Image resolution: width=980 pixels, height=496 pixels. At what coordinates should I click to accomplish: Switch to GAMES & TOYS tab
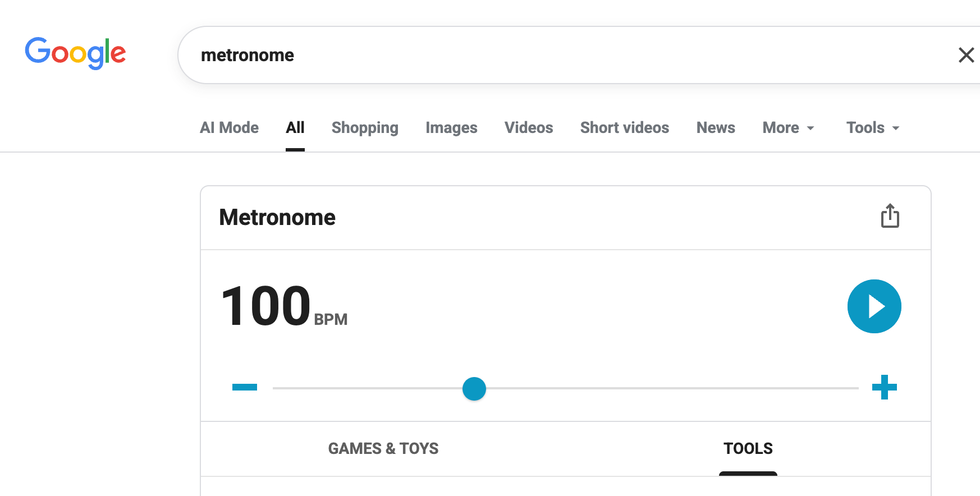pos(383,448)
